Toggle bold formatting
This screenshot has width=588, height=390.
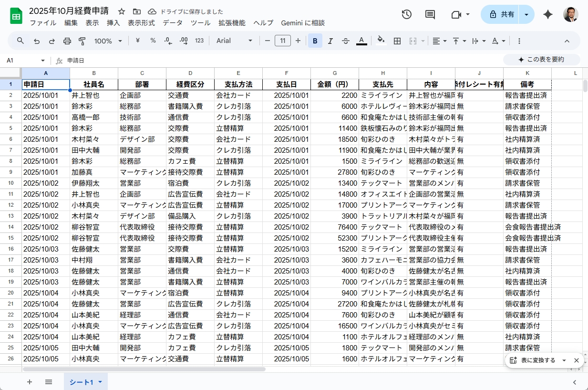point(315,41)
